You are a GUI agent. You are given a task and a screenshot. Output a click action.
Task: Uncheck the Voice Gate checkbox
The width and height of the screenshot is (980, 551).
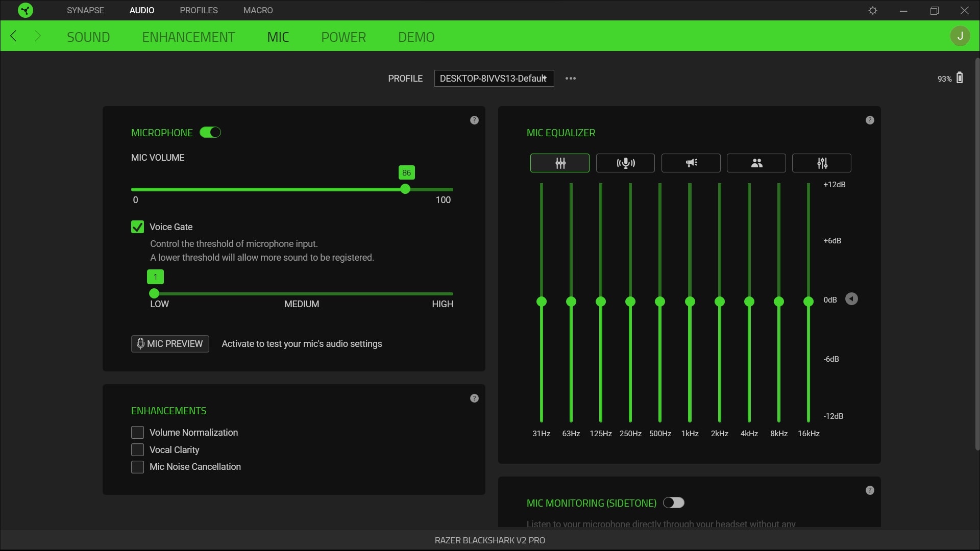tap(137, 227)
